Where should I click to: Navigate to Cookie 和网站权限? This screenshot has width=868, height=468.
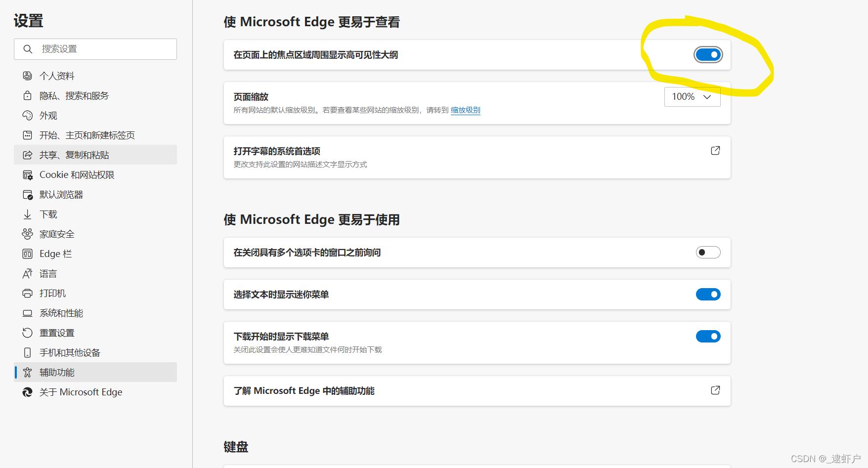click(x=95, y=174)
